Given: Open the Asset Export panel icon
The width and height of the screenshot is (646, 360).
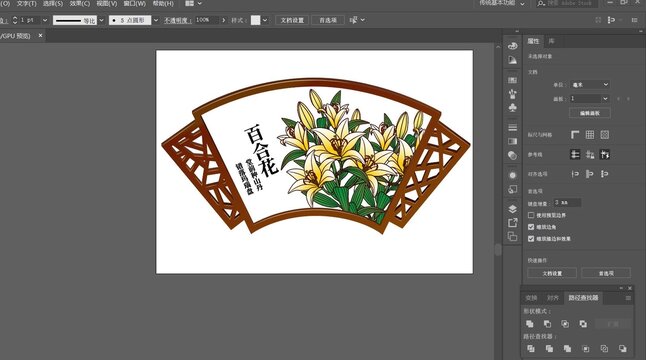Looking at the screenshot, I should pyautogui.click(x=513, y=223).
